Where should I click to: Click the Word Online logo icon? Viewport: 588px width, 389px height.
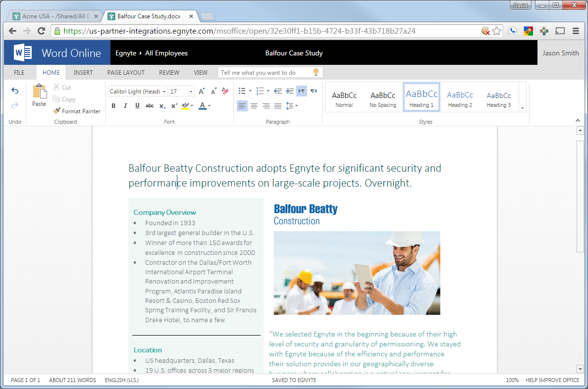(22, 52)
